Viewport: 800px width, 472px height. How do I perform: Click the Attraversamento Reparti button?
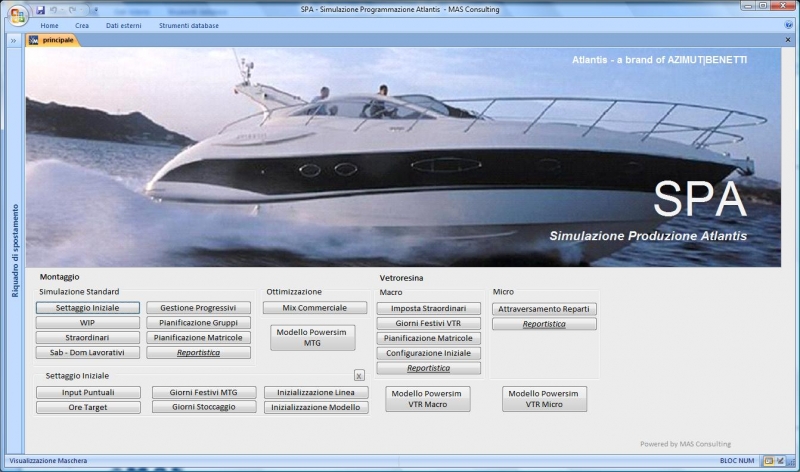[x=544, y=309]
